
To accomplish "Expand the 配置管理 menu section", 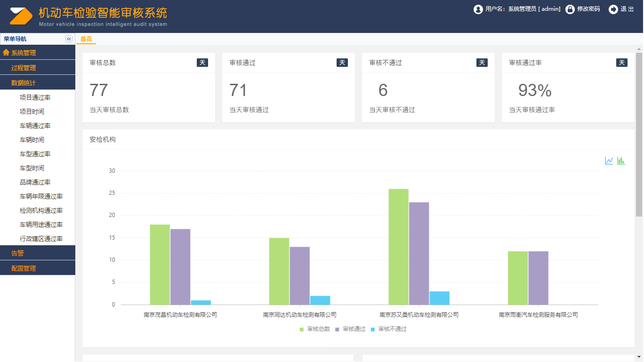I will (24, 268).
